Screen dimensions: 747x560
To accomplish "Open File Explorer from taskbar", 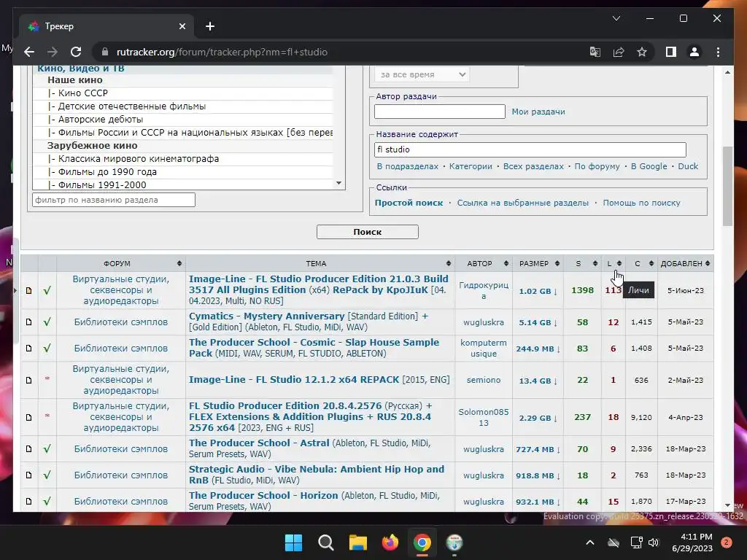I will 357,542.
